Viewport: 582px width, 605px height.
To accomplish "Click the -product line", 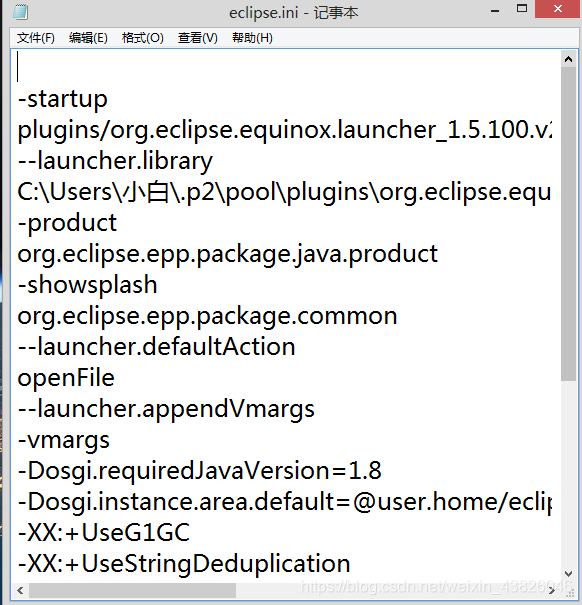I will (x=67, y=223).
